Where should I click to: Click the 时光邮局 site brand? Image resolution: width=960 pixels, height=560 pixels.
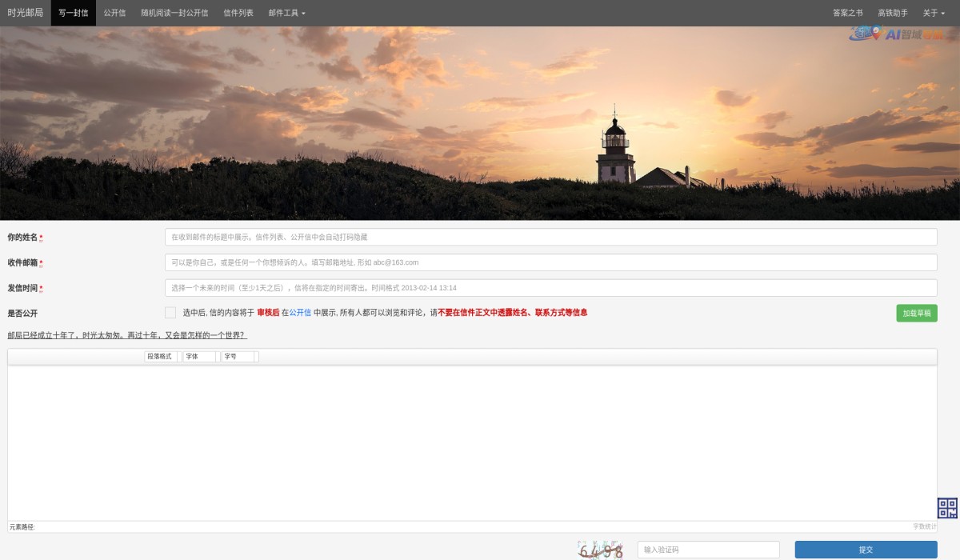(26, 13)
